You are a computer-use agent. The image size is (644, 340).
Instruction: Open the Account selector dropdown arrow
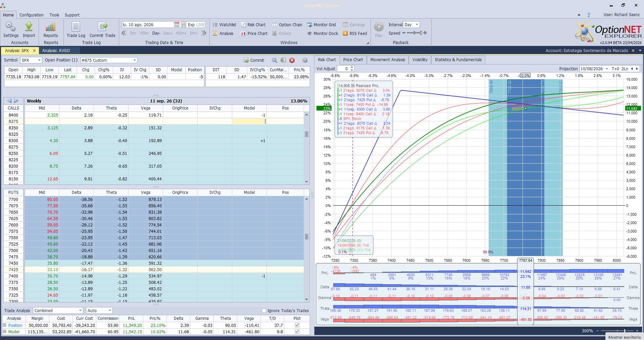[x=640, y=51]
